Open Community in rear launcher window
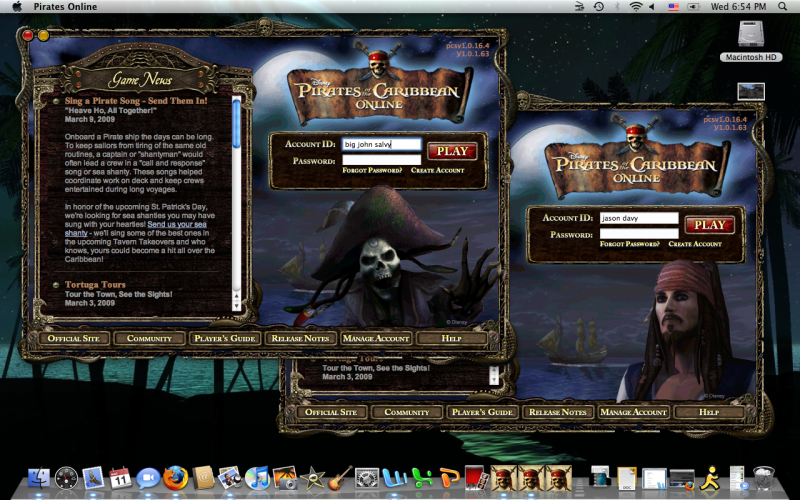Image resolution: width=800 pixels, height=500 pixels. coord(407,412)
